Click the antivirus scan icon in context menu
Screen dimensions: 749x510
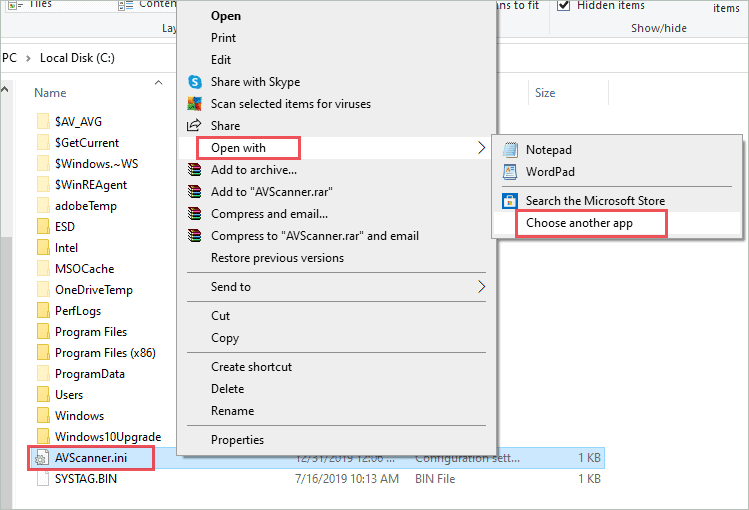193,104
